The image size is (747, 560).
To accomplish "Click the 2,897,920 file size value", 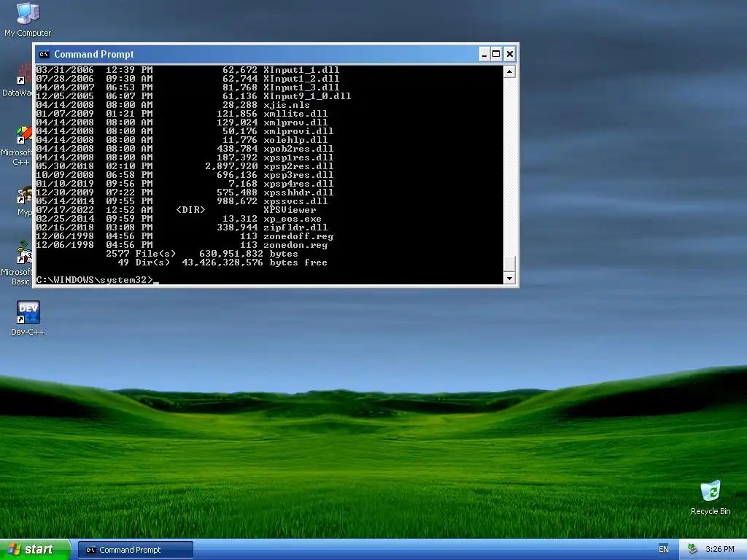I will (x=231, y=166).
